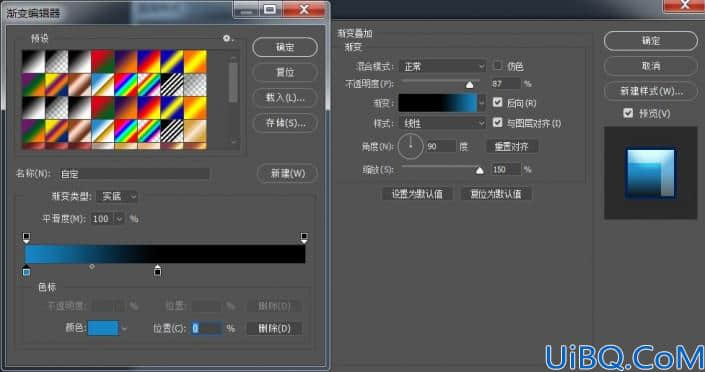Screen dimensions: 705x372
Task: Select second-row transparent rainbow gradient preset
Action: [x=149, y=85]
